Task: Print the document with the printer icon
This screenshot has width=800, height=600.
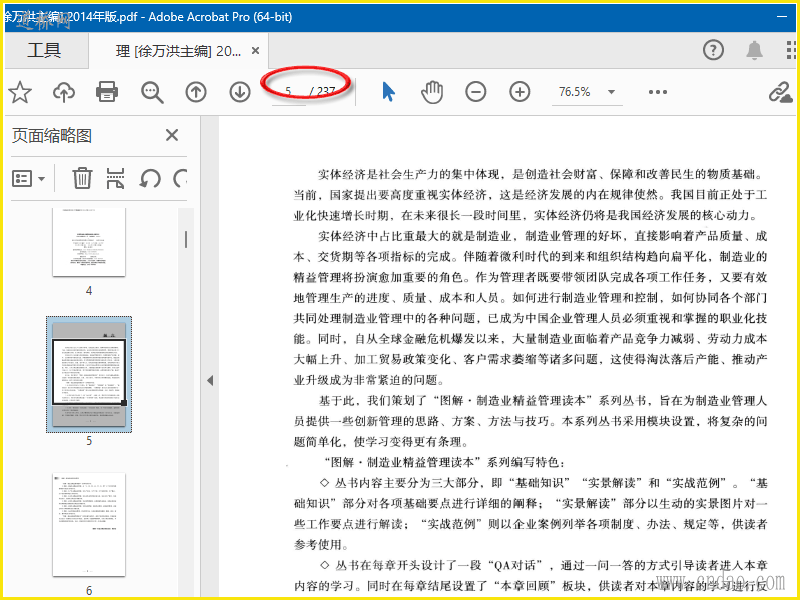Action: (x=107, y=92)
